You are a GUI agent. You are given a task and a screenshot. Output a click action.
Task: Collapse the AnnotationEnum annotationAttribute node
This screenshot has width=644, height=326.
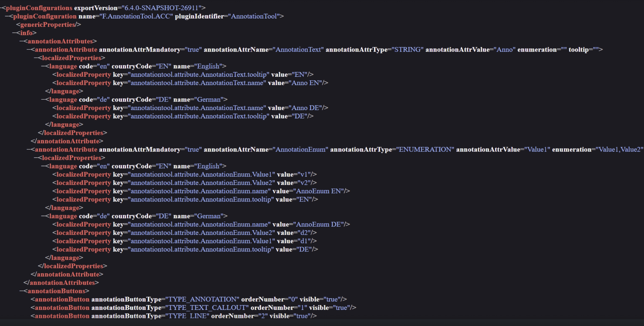tap(29, 150)
